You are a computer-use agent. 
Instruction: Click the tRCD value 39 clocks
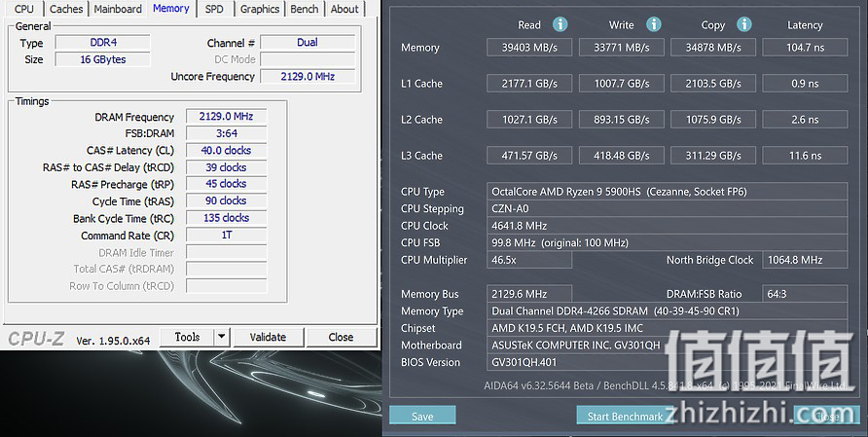coord(227,167)
